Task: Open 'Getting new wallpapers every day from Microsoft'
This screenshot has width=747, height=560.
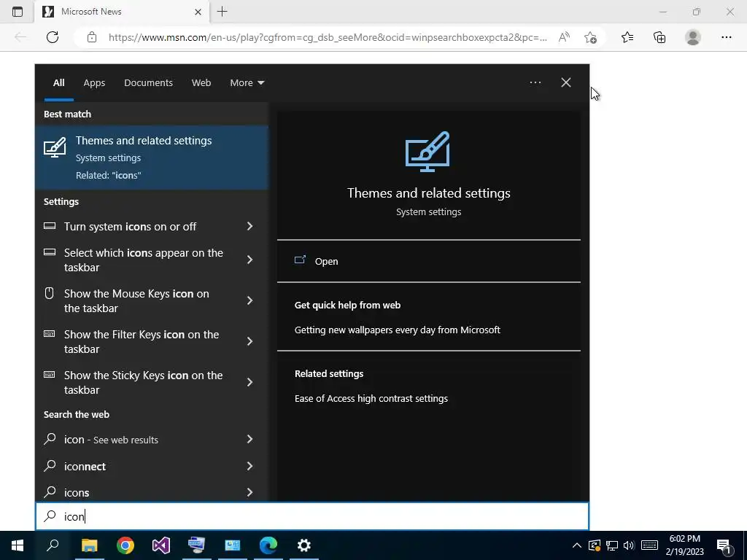Action: point(398,330)
